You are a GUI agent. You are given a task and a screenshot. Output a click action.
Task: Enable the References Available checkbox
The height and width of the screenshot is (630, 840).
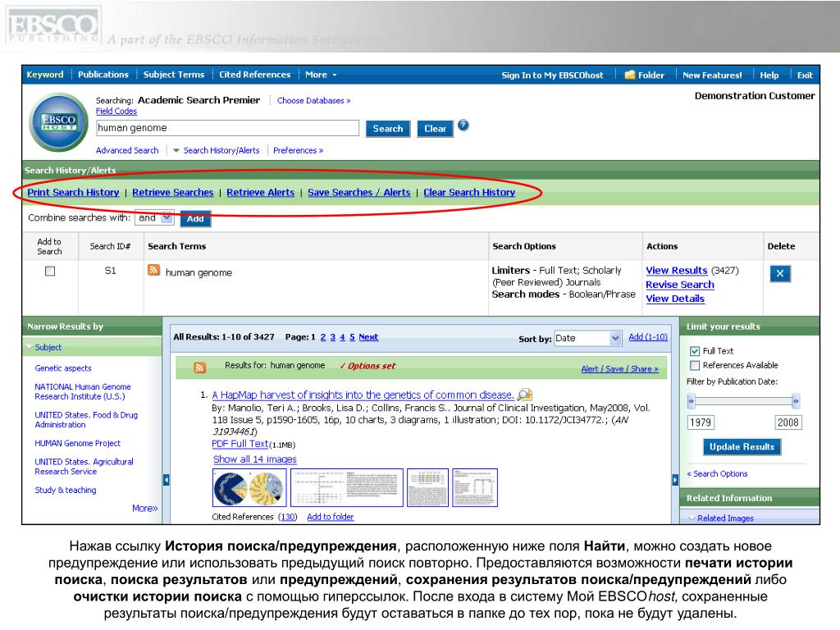695,365
